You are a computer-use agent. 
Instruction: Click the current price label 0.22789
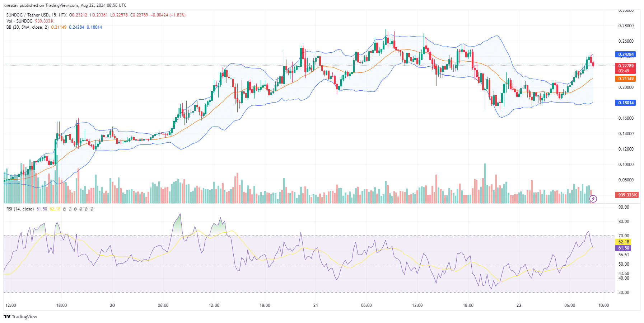(x=626, y=66)
